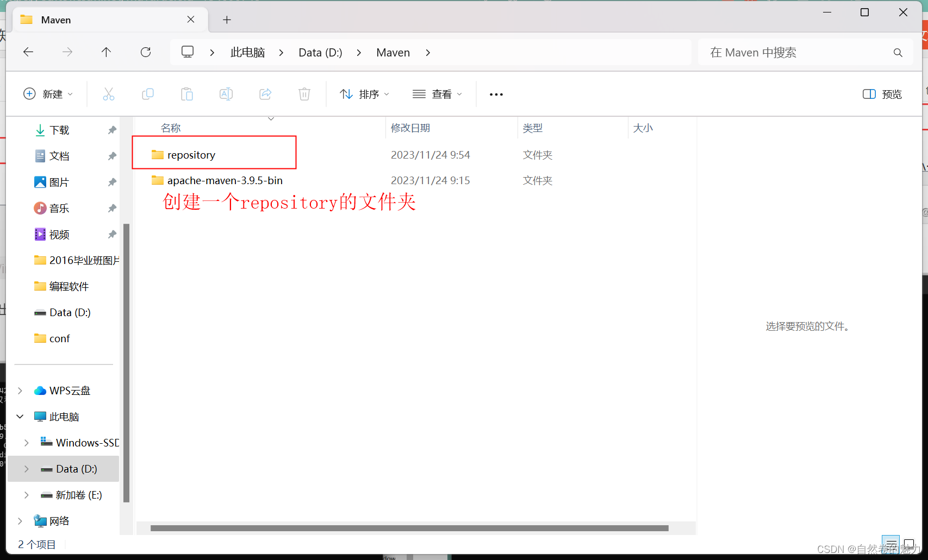
Task: Unpin 下载 via its pin icon
Action: [112, 130]
